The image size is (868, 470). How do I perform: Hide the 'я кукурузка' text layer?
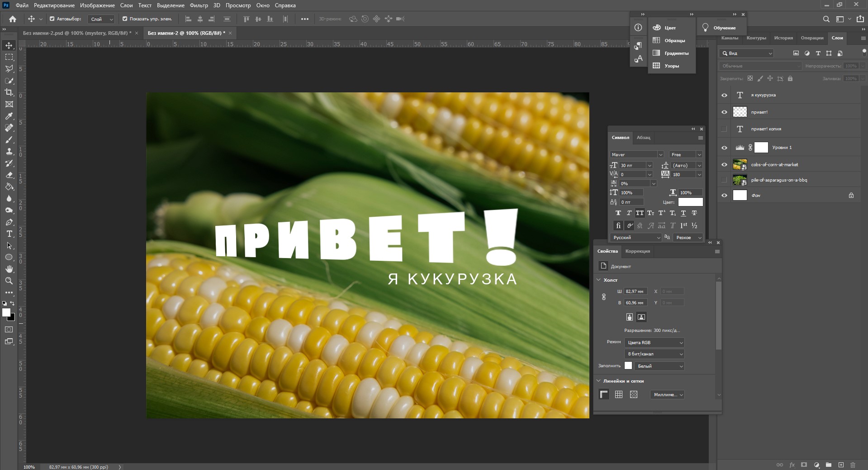[724, 95]
